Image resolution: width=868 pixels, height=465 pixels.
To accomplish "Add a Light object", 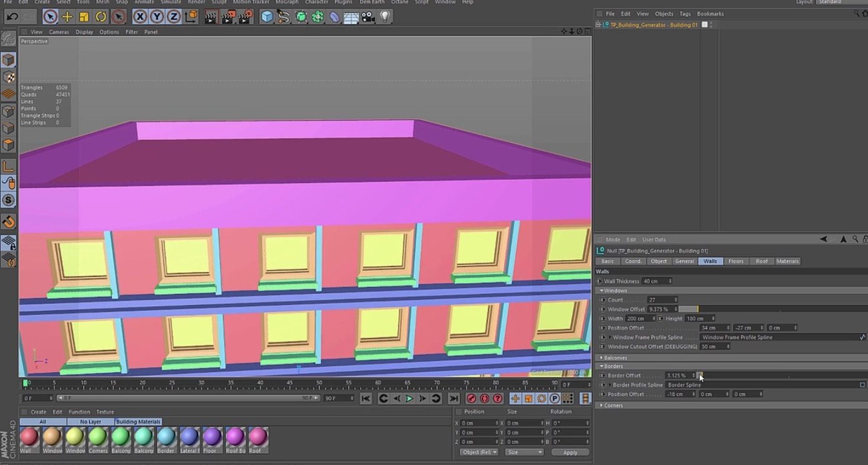I will (385, 17).
